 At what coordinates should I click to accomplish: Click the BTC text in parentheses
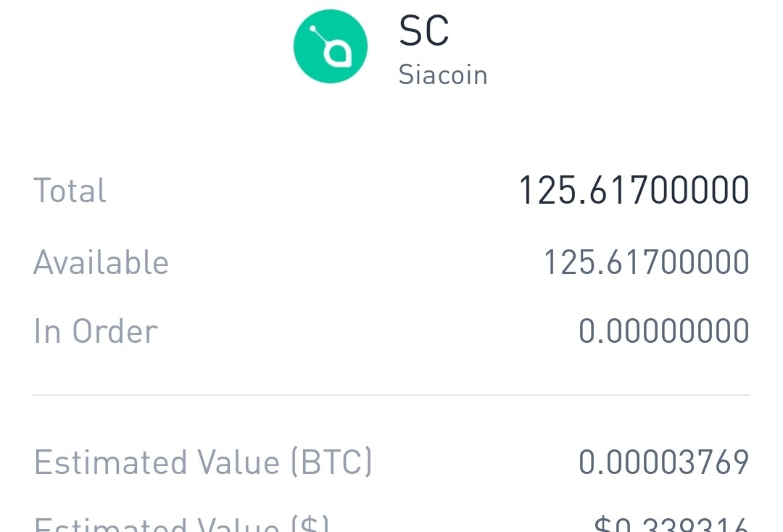coord(331,462)
